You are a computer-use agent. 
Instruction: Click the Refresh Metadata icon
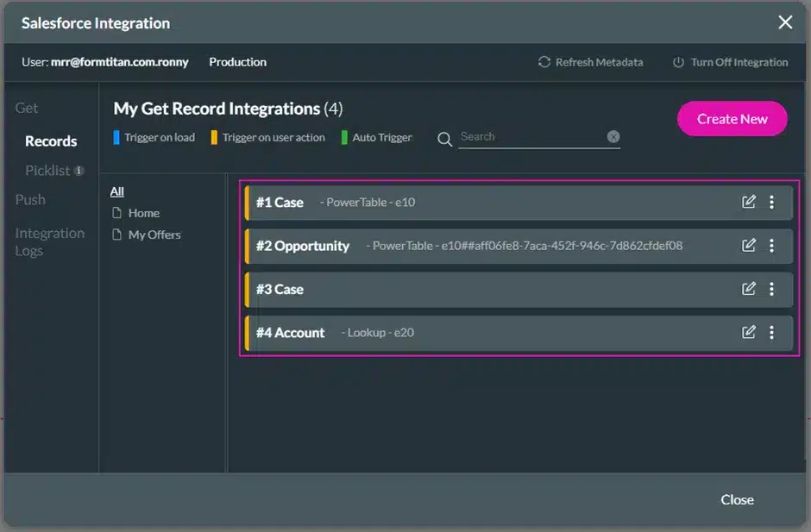[544, 62]
